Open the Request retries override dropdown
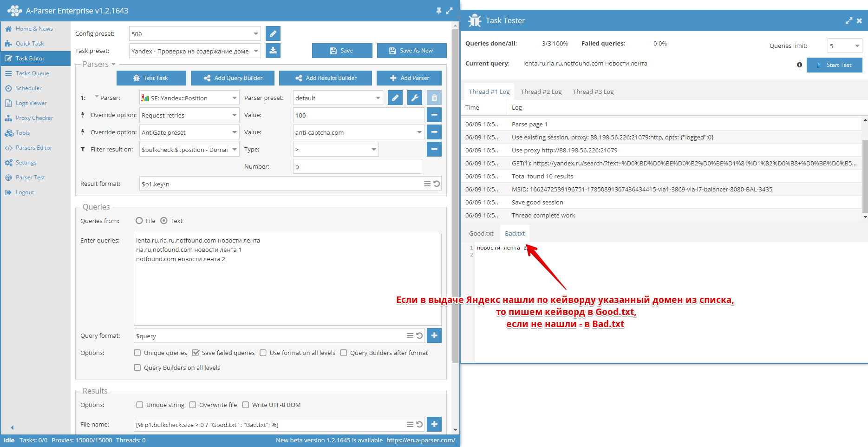The width and height of the screenshot is (868, 447). 235,115
